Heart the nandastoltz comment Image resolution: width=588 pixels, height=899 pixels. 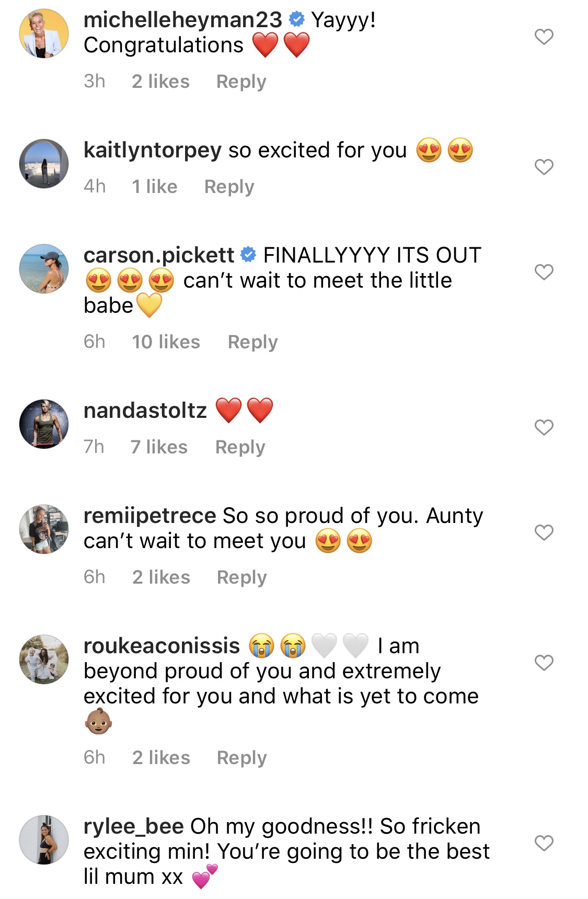(x=544, y=427)
